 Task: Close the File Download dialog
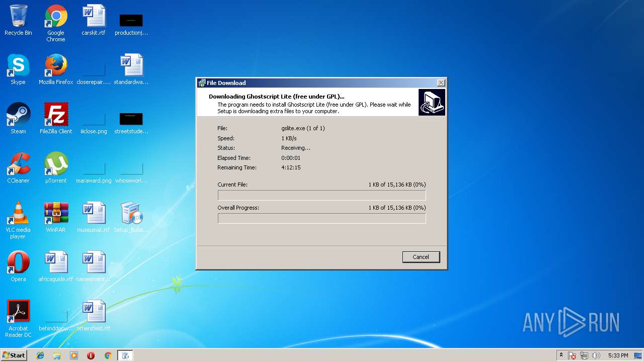[x=441, y=83]
